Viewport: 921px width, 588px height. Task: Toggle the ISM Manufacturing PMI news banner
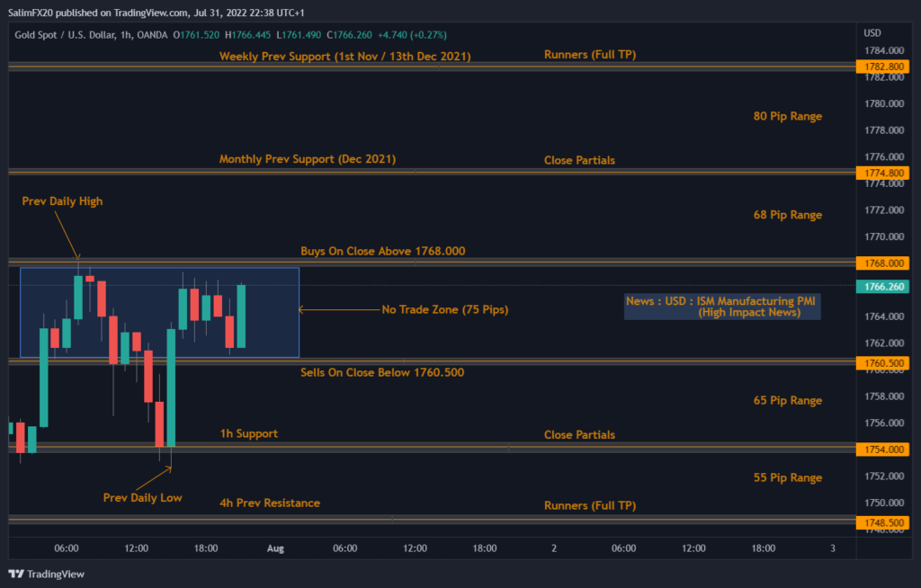tap(721, 307)
